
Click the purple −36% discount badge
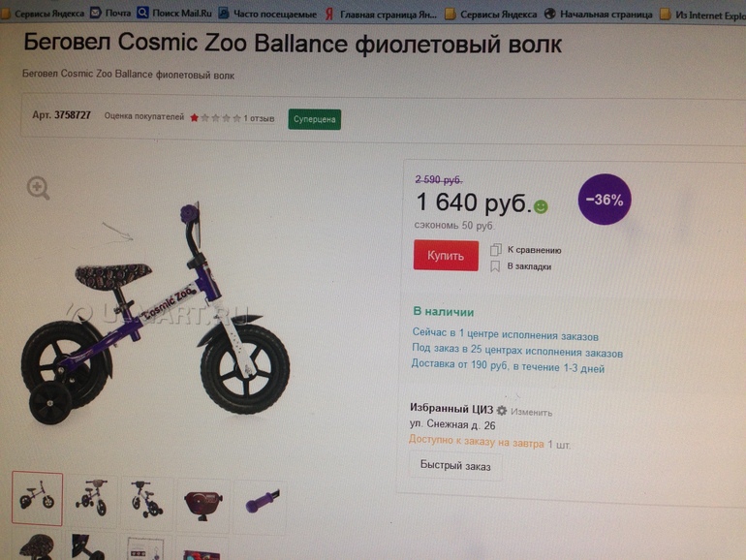[605, 200]
